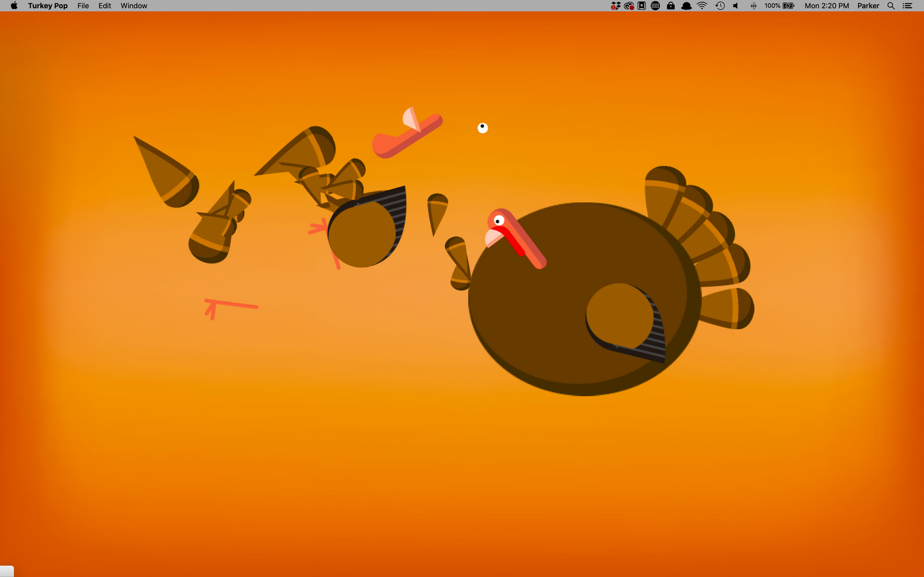Screen dimensions: 924x577
Task: Open the Wi-Fi status menu
Action: coord(702,6)
